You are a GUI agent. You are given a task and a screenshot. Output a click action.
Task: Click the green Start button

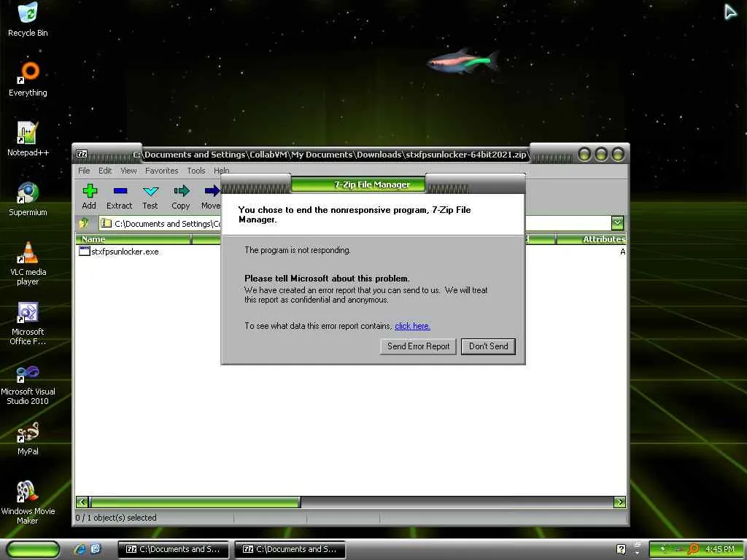[34, 549]
